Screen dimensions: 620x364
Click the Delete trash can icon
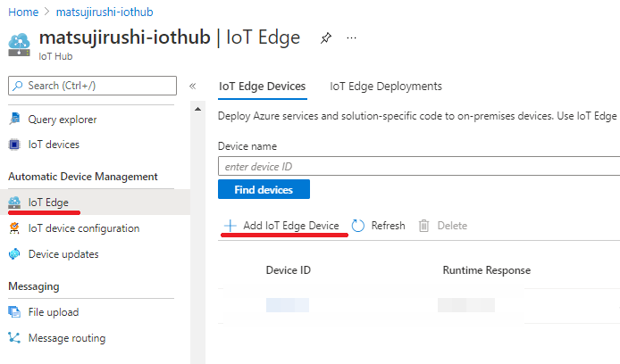coord(423,226)
